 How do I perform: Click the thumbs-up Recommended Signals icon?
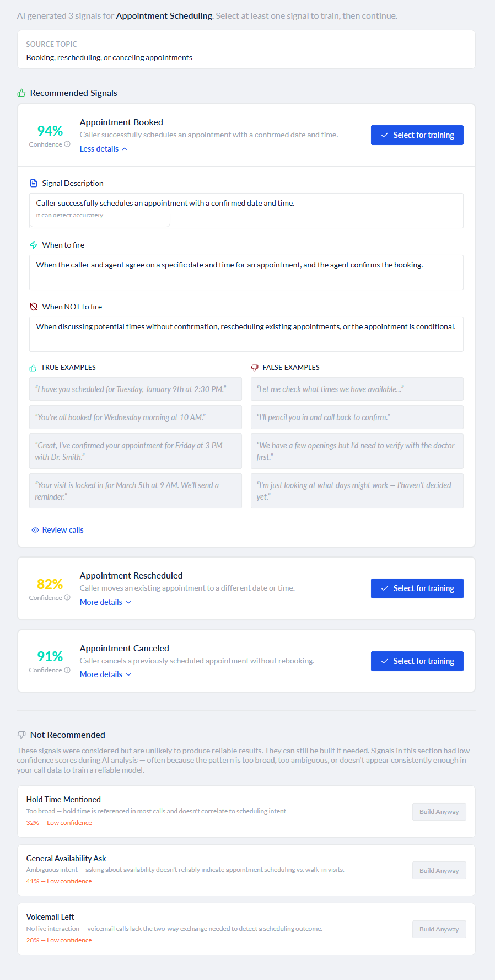click(21, 93)
